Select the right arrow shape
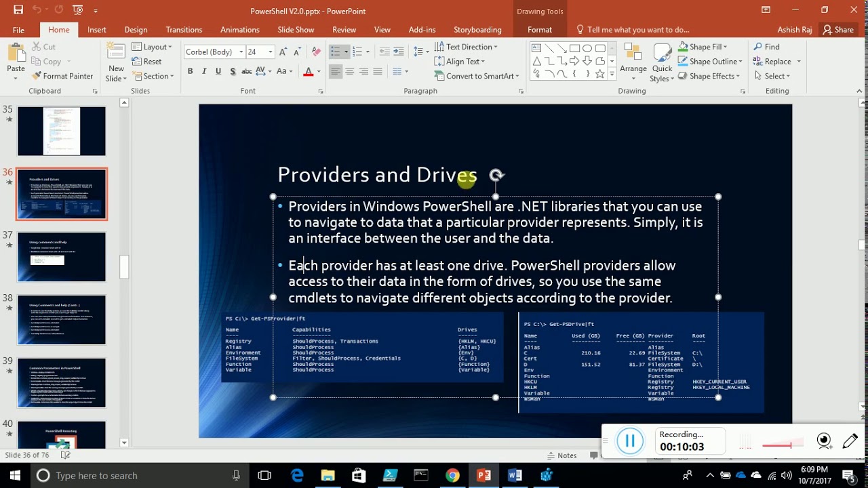Image resolution: width=868 pixels, height=488 pixels. [x=574, y=61]
